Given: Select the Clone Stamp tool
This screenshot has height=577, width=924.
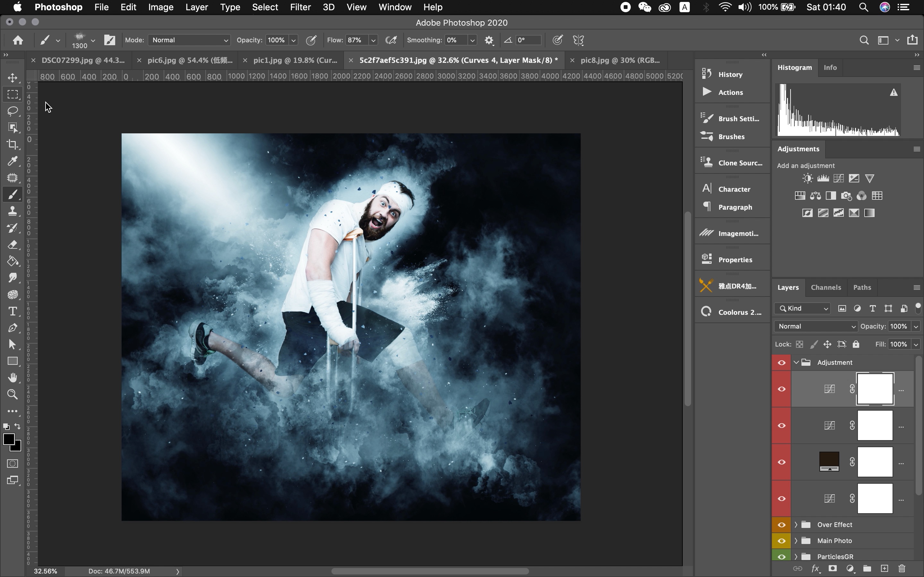Looking at the screenshot, I should [x=13, y=211].
